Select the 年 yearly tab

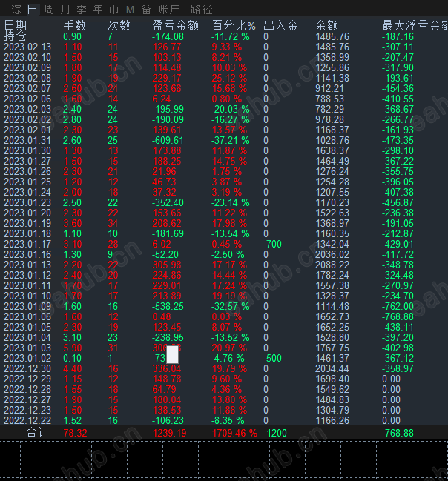[98, 10]
